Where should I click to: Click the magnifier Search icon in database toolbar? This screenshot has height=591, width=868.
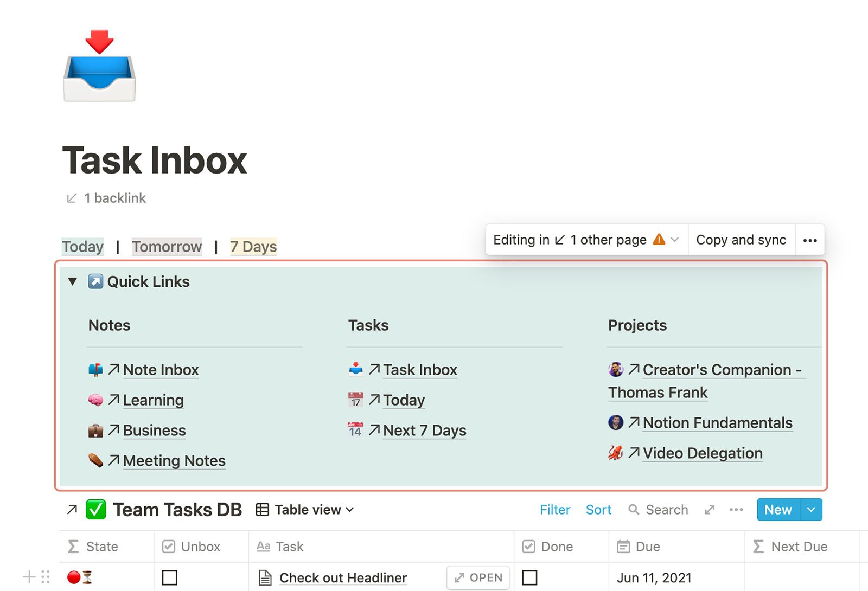(633, 510)
